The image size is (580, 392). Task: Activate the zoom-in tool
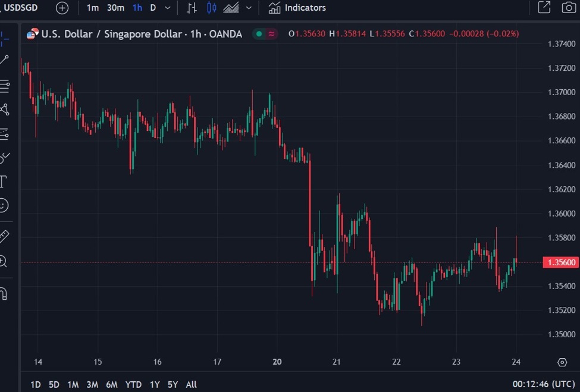tap(6, 261)
